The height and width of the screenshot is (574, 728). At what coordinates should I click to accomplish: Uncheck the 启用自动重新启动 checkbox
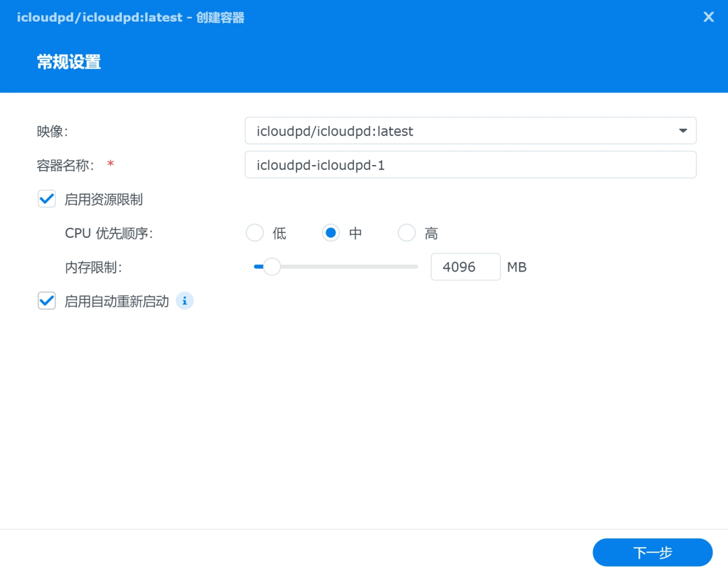pyautogui.click(x=47, y=301)
